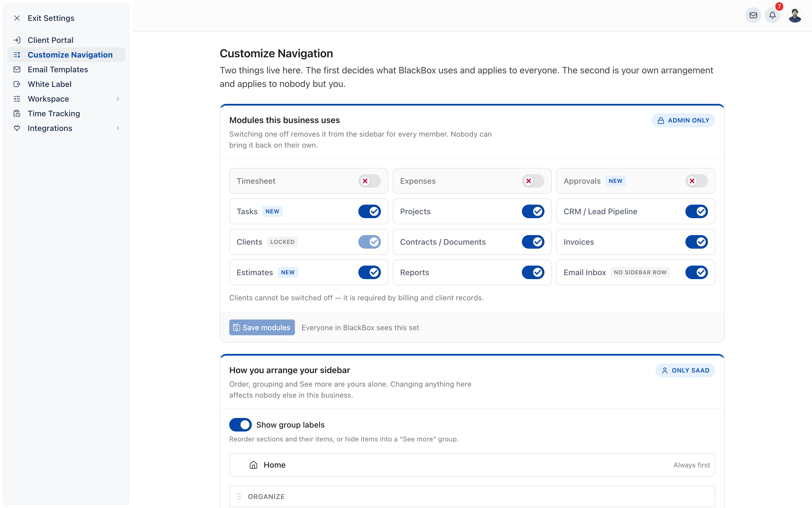This screenshot has width=812, height=508.
Task: Click the ADMIN ONLY badge
Action: 683,120
